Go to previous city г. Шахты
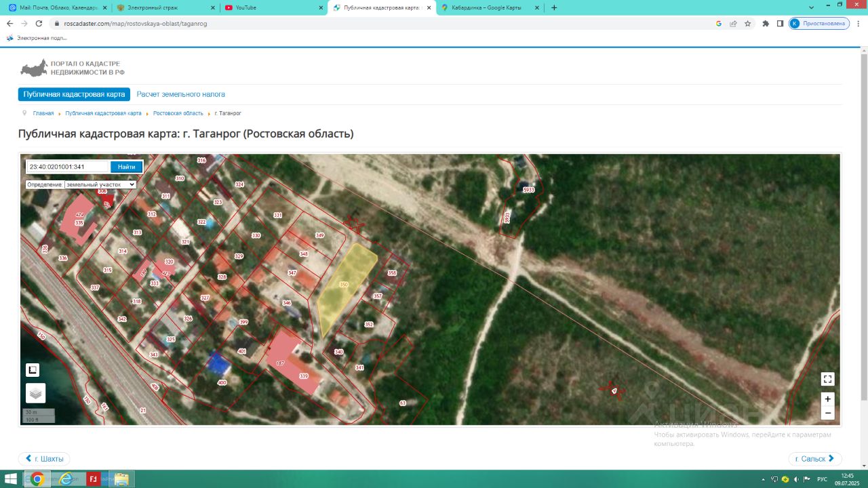The height and width of the screenshot is (488, 868). click(44, 459)
